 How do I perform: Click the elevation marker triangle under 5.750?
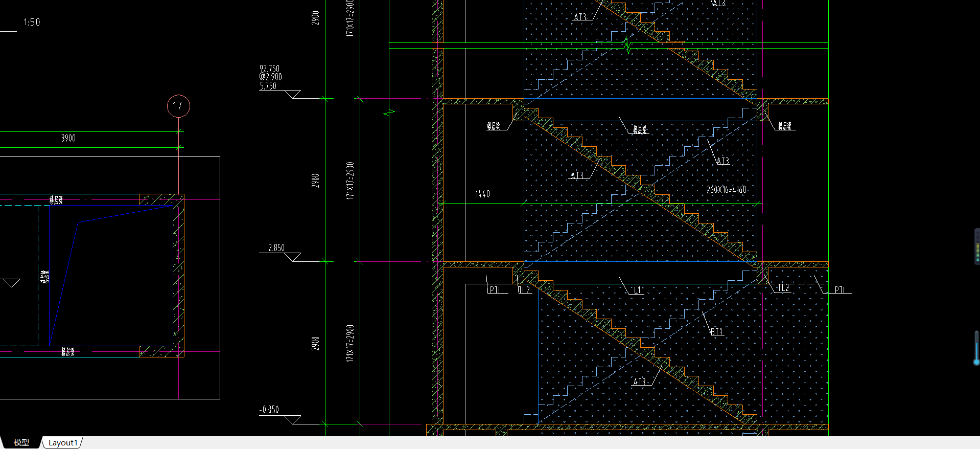click(293, 94)
